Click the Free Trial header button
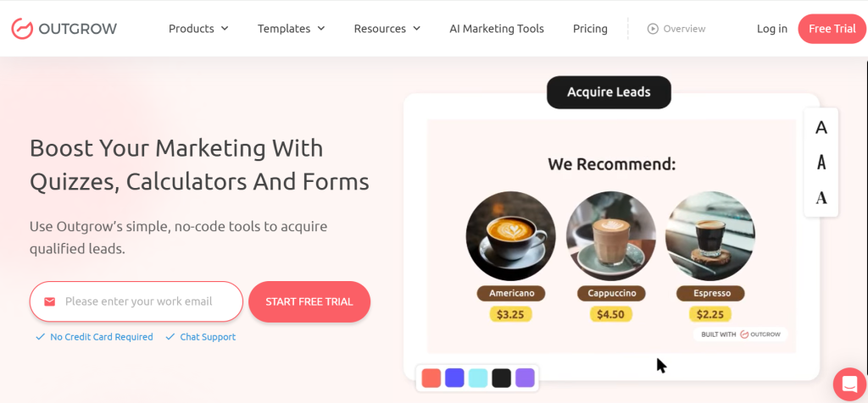The height and width of the screenshot is (403, 868). 832,29
